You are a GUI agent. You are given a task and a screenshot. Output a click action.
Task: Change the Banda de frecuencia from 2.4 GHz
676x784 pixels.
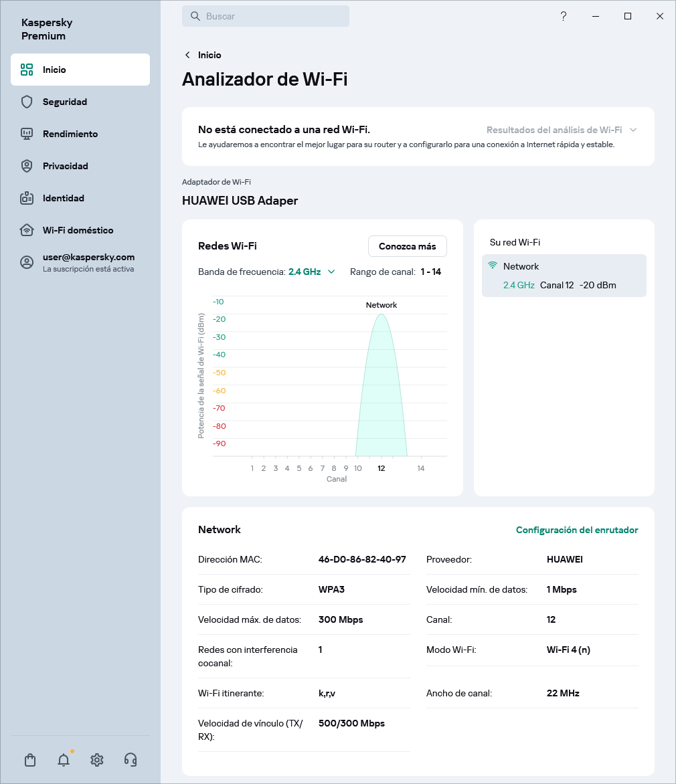[313, 272]
